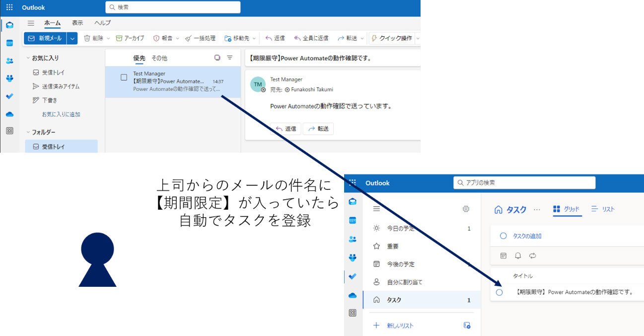Collapse the お気に入り section
The height and width of the screenshot is (336, 644).
coord(28,58)
